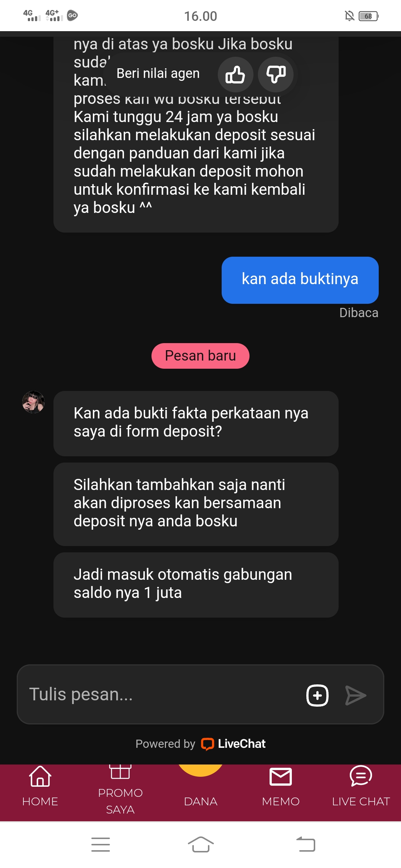Tap the 'Beri nilai agen' label
Viewport: 401px width, 868px height.
[x=158, y=73]
